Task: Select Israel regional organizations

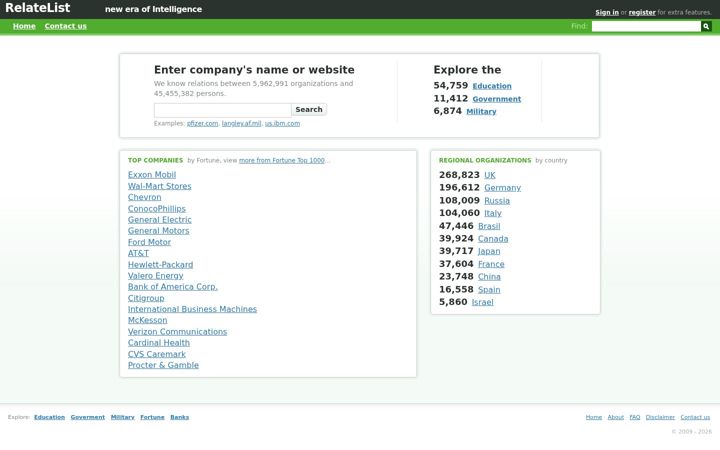Action: coord(483,303)
